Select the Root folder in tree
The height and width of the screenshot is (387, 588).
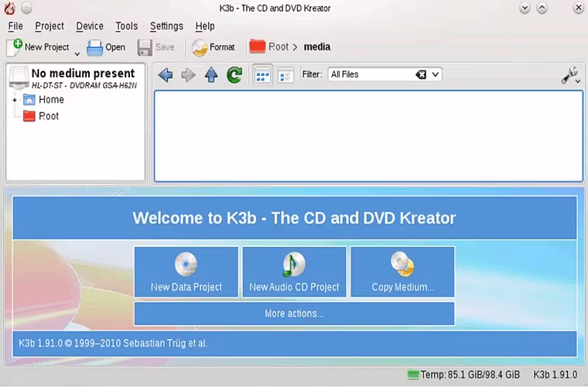click(x=41, y=116)
